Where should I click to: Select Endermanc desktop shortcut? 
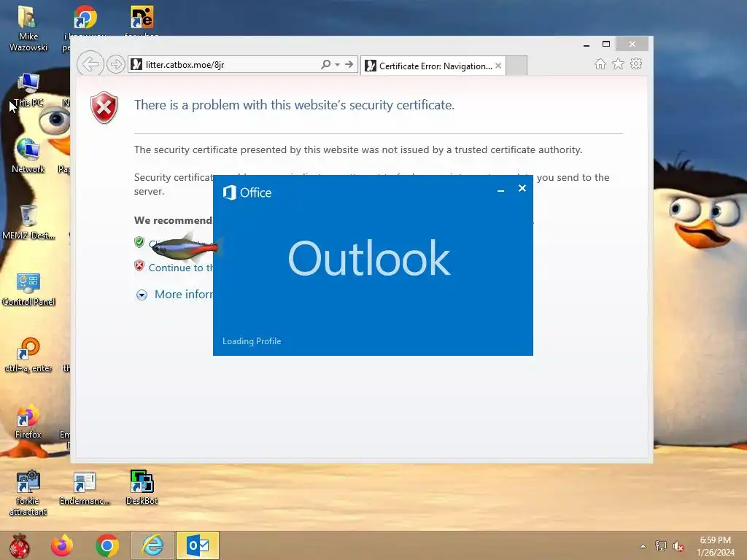pos(85,488)
